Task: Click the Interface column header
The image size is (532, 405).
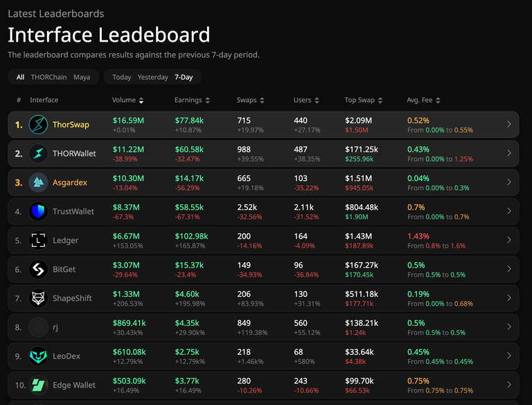Action: click(44, 101)
